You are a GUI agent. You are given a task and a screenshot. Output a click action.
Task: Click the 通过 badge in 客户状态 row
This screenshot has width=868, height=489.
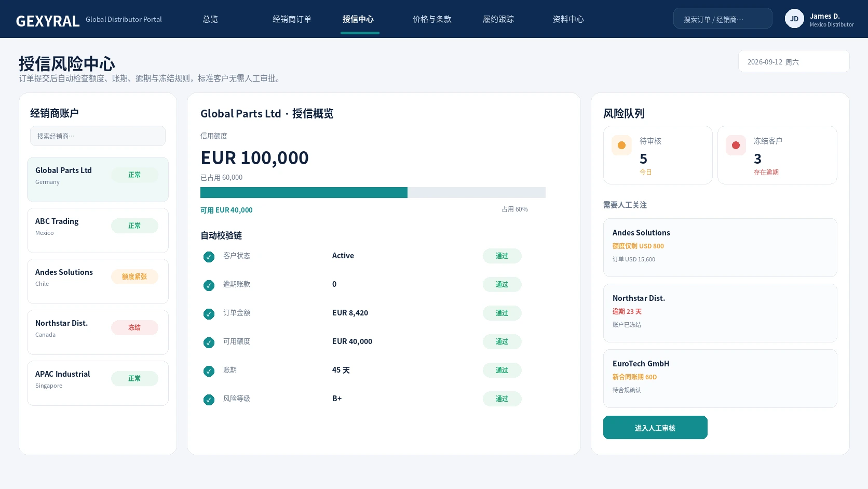[502, 256]
